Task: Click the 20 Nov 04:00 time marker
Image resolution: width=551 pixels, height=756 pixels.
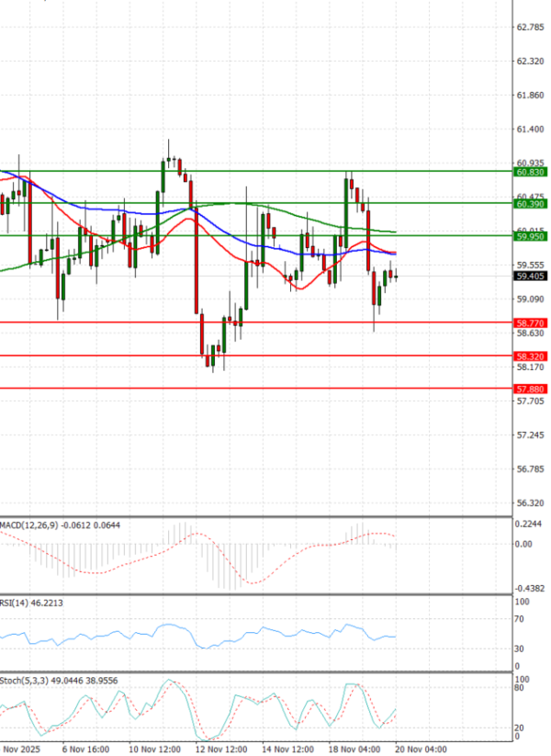Action: tap(422, 750)
